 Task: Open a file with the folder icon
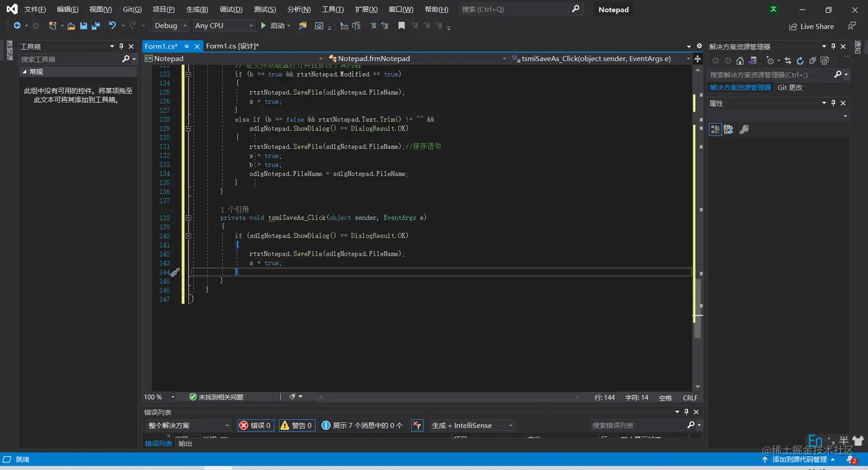point(71,26)
